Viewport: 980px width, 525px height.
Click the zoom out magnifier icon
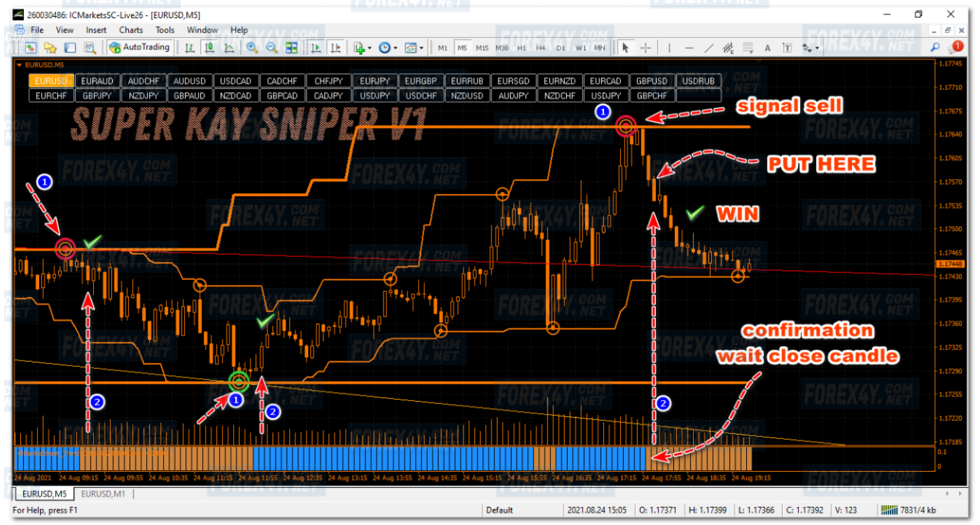(271, 48)
